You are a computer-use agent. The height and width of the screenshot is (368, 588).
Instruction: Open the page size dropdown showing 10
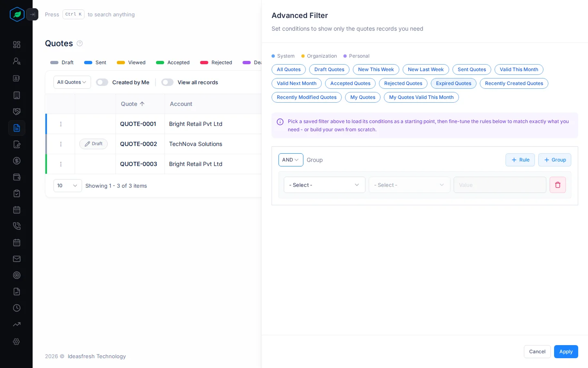pos(68,186)
